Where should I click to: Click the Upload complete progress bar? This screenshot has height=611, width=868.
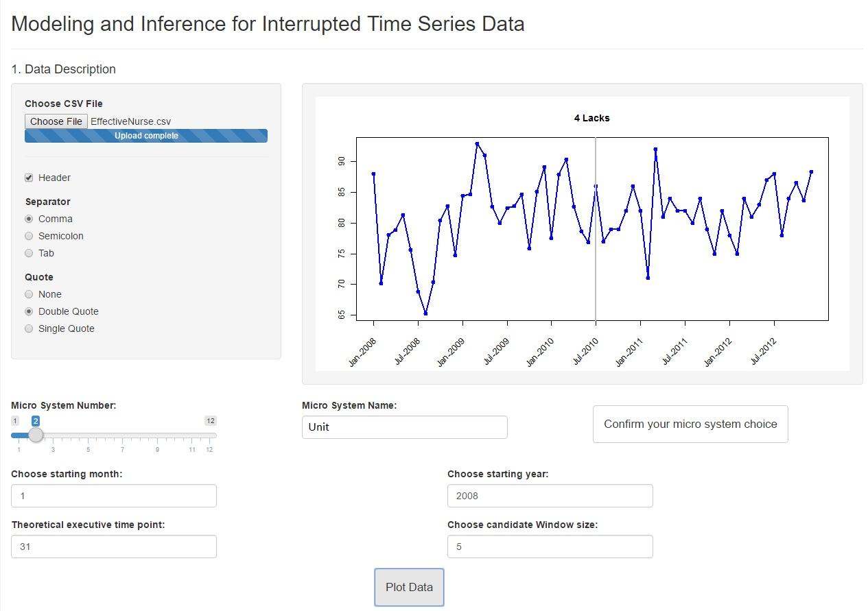(x=146, y=136)
